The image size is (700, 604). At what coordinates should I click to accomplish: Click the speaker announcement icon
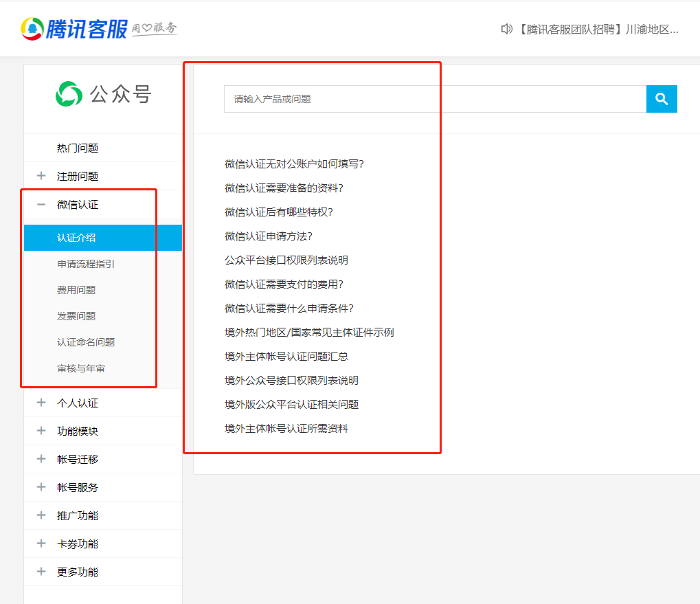click(x=507, y=30)
